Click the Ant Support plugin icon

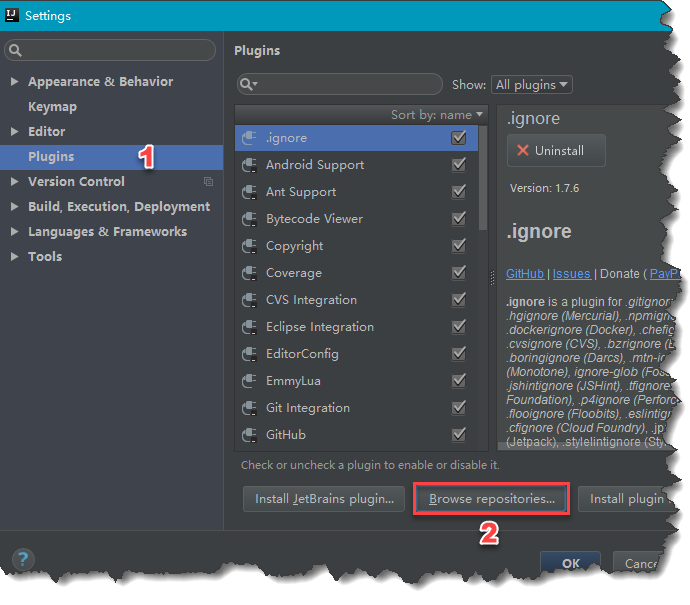click(x=250, y=192)
